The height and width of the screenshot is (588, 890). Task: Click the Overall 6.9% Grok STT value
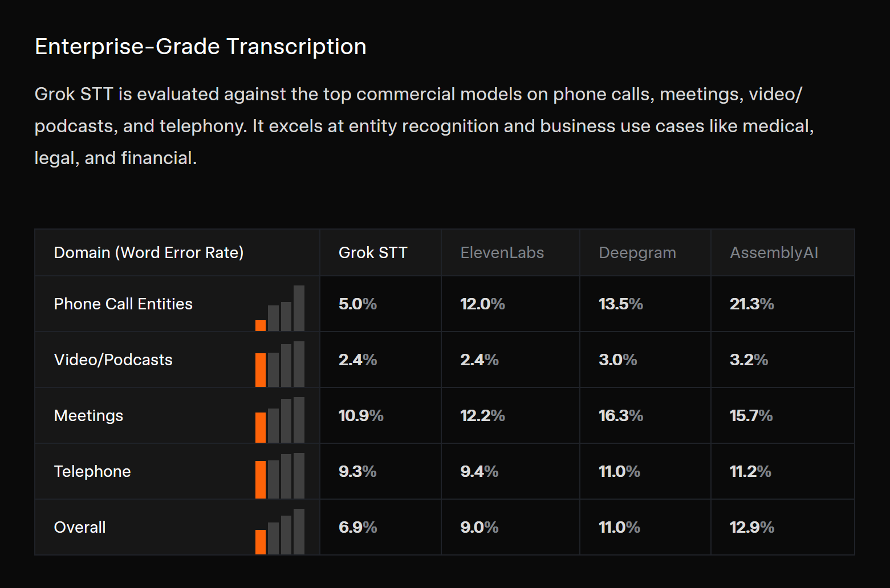(x=357, y=527)
